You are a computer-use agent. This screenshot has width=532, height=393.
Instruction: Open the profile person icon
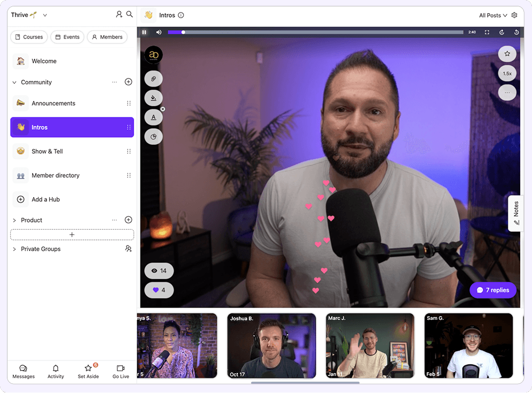coord(119,14)
